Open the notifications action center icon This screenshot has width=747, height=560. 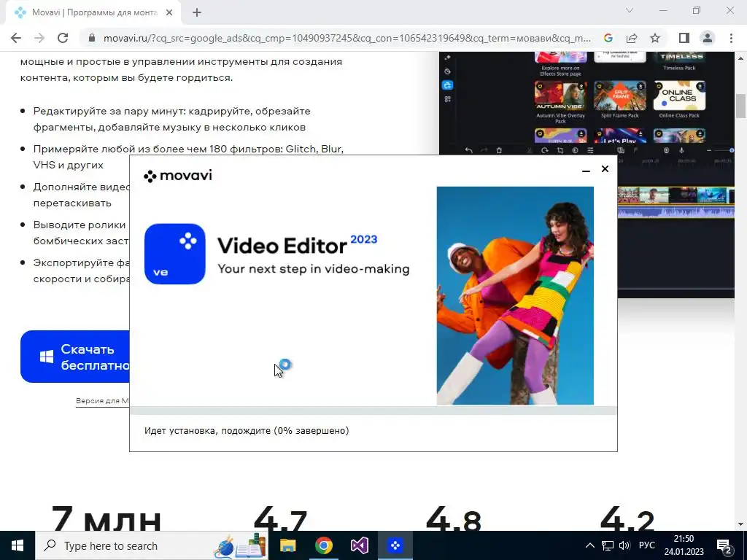[x=724, y=546]
